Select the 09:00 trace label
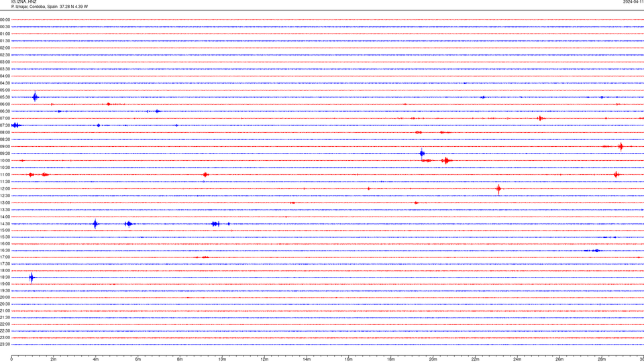This screenshot has width=644, height=362. coord(5,147)
